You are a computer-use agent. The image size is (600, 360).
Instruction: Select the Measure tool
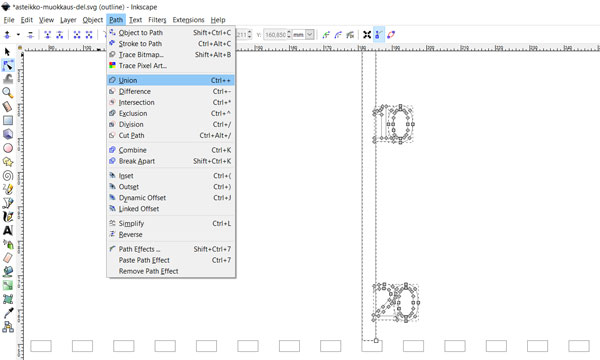coord(8,107)
